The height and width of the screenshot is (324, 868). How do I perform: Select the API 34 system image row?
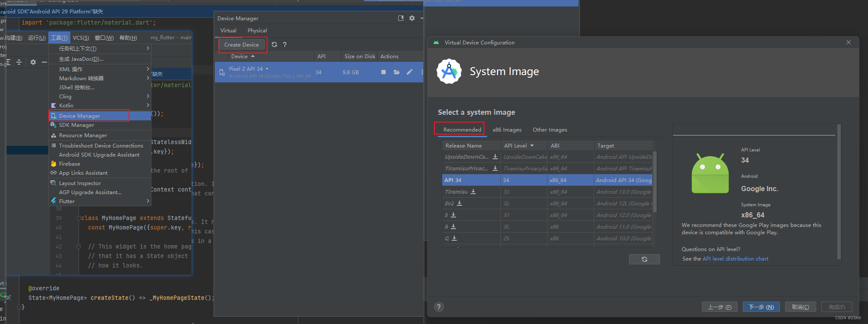click(x=548, y=180)
